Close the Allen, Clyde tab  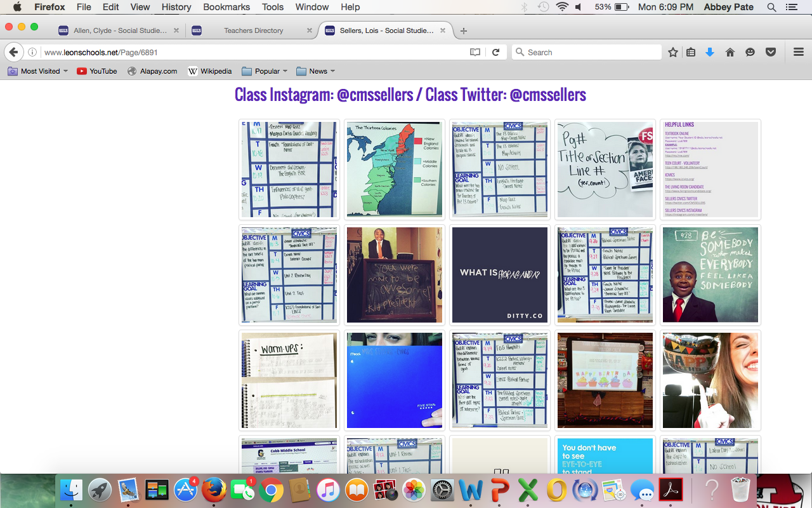pyautogui.click(x=176, y=30)
